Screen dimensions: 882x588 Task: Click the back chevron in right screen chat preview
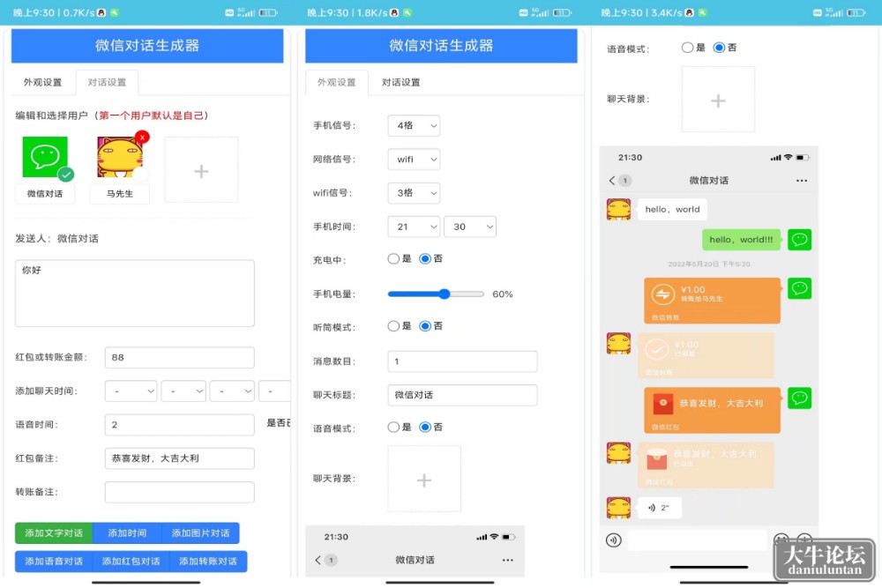[x=612, y=181]
